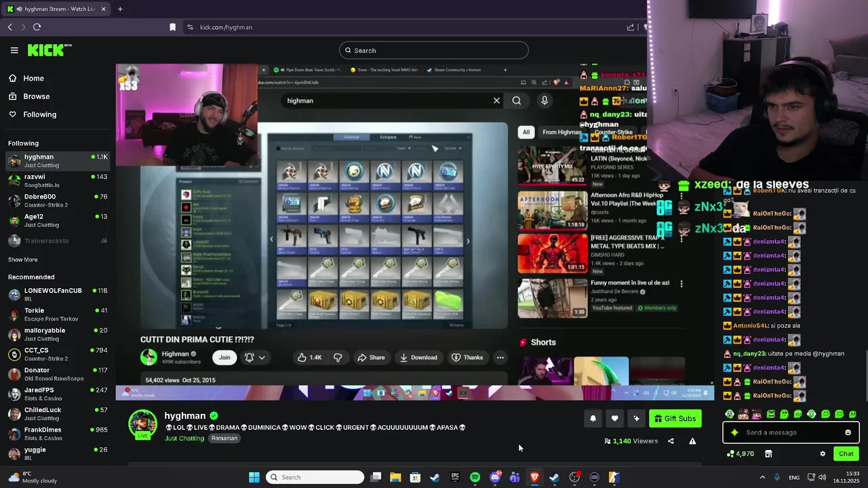This screenshot has height=488, width=868.
Task: Open offline Trainwreckstv channel
Action: coord(58,241)
